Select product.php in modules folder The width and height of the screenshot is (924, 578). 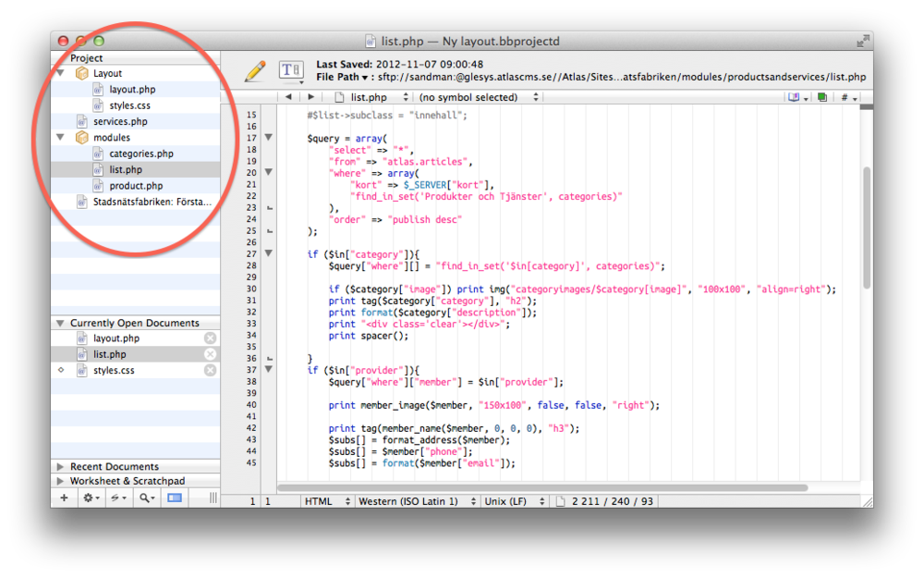[136, 185]
